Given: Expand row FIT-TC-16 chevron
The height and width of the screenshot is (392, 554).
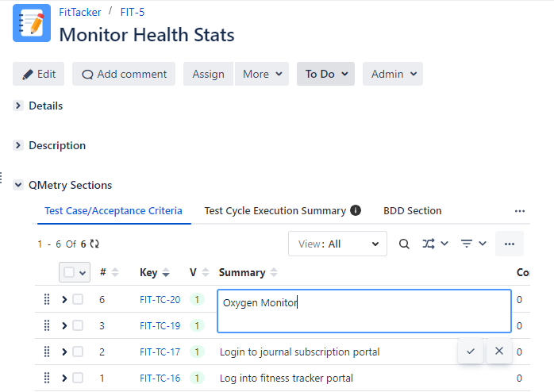Looking at the screenshot, I should tap(64, 379).
